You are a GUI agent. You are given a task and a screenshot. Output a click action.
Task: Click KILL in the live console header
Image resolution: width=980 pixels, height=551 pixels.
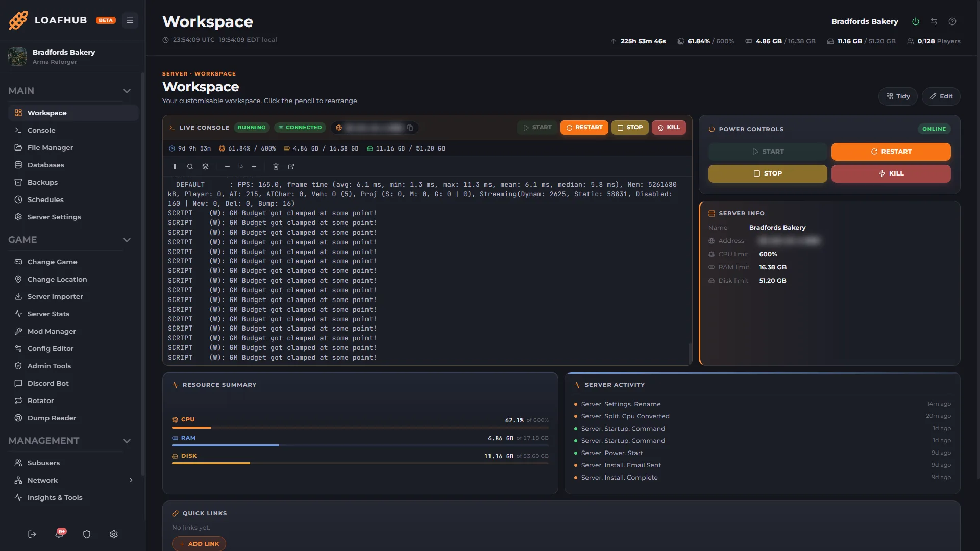tap(669, 128)
